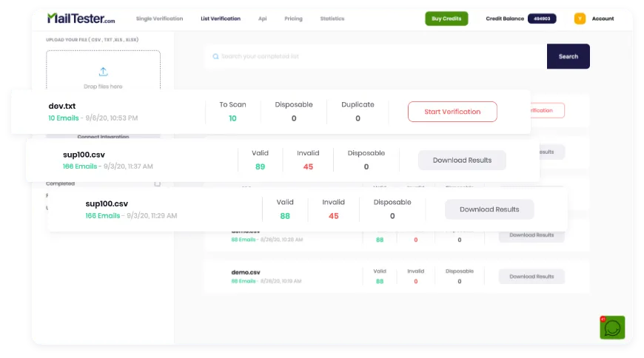Click the yellow account avatar icon
The width and height of the screenshot is (644, 358).
pyautogui.click(x=580, y=18)
